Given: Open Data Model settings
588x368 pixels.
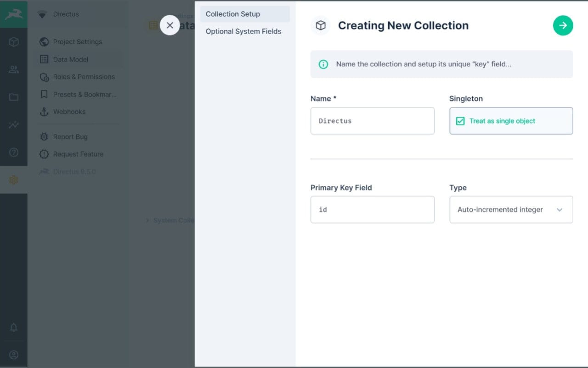Looking at the screenshot, I should (x=78, y=59).
